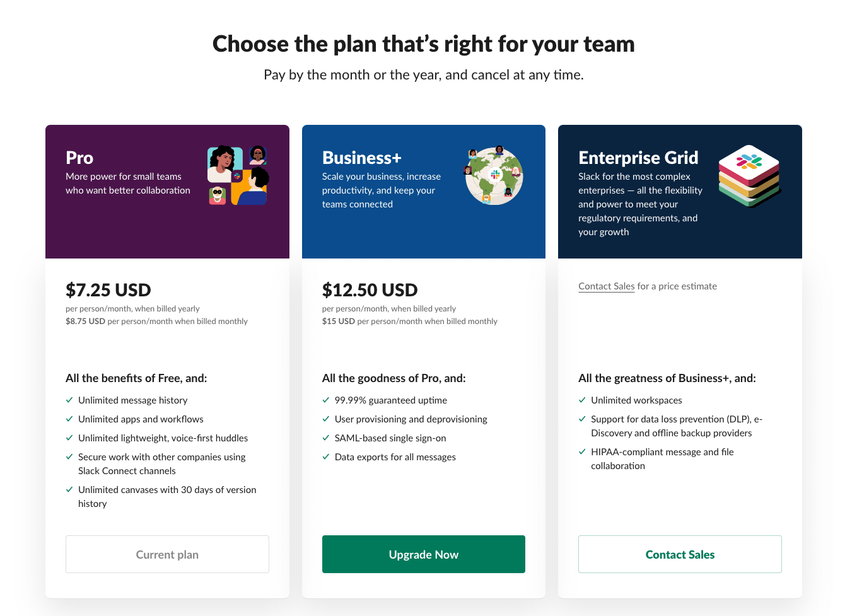Click the Current plan button

coord(167,554)
